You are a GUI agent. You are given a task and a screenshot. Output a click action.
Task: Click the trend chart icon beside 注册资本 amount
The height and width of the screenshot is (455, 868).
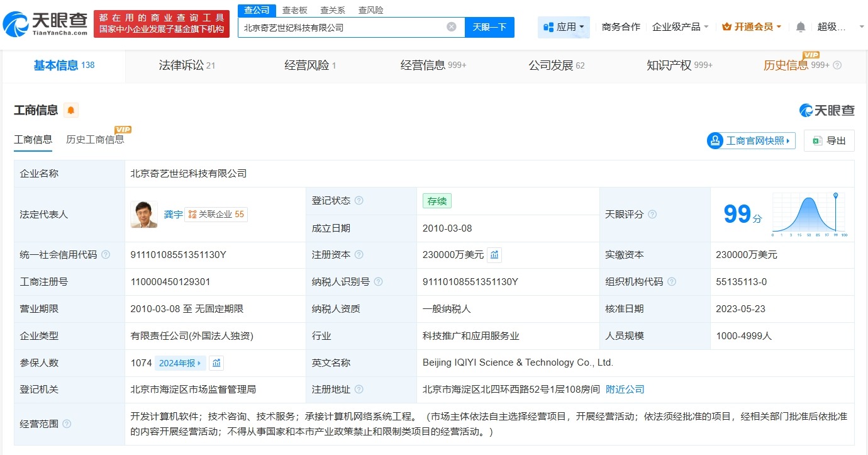pos(494,254)
